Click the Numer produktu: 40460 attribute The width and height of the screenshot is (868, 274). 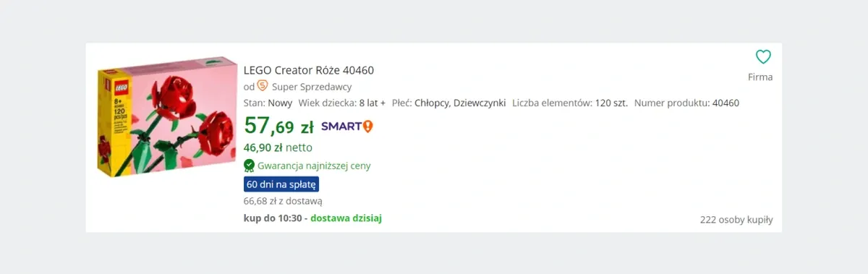pyautogui.click(x=686, y=103)
